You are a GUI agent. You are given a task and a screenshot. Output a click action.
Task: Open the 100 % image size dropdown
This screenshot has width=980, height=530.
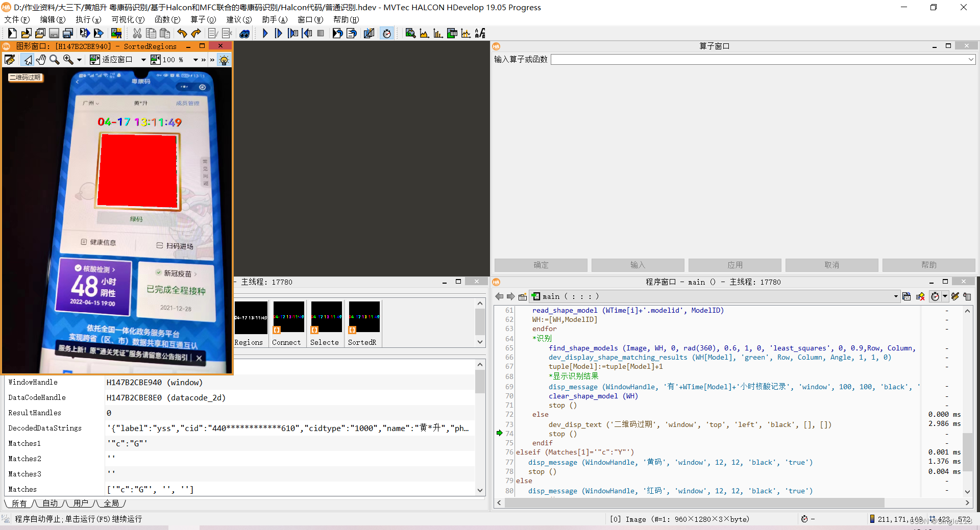[x=195, y=60]
